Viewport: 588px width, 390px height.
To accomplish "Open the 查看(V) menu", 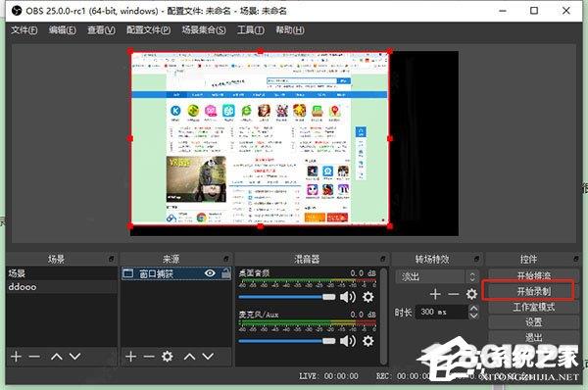I will click(101, 30).
